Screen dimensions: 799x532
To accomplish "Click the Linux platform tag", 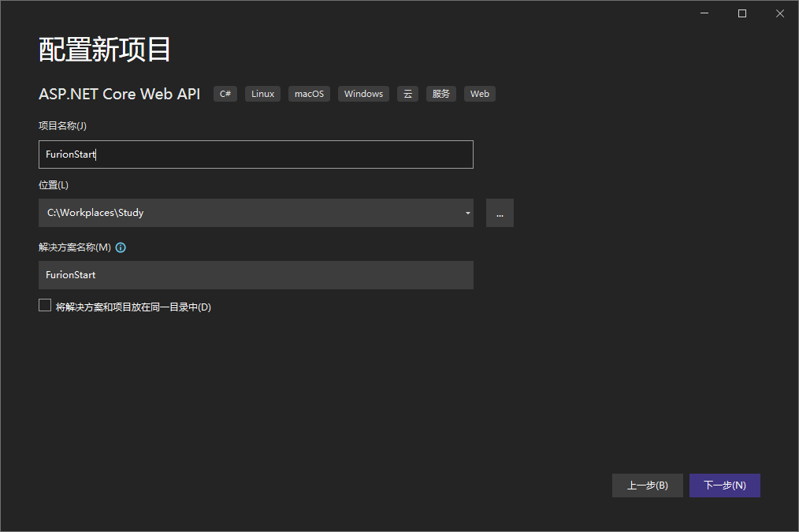I will click(262, 94).
